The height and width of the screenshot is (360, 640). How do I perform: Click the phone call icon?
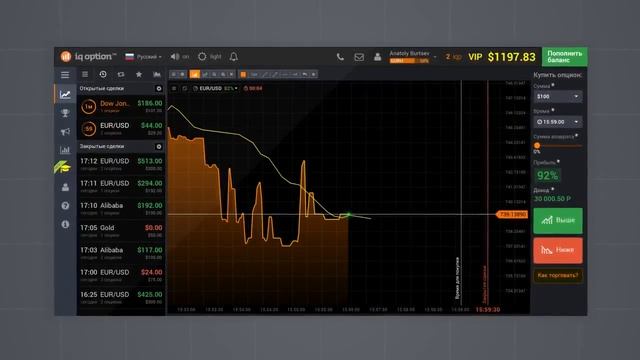coord(340,57)
